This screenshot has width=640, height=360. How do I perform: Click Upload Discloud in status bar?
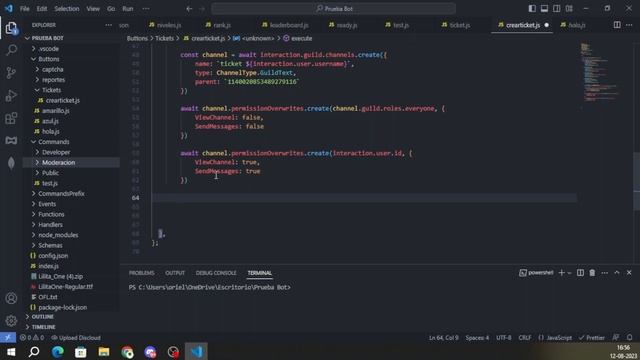[76, 338]
